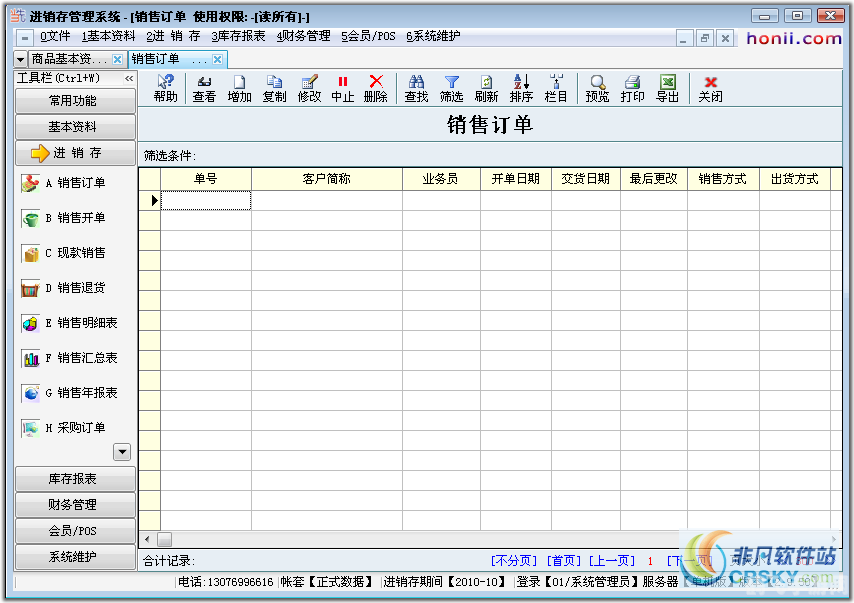Click the 删除 delete icon
This screenshot has width=854, height=603.
coord(378,86)
